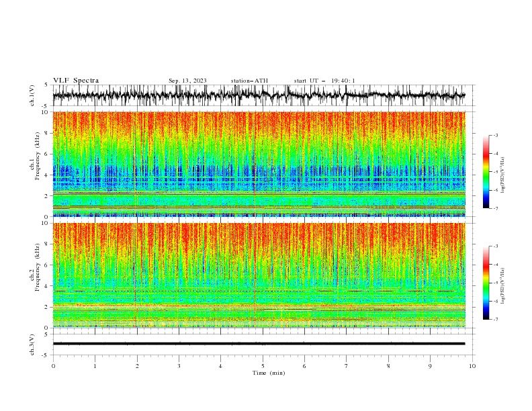Screen dimensions: 532x411
Task: Click the "6" tick on the Time axis
Action: point(304,366)
